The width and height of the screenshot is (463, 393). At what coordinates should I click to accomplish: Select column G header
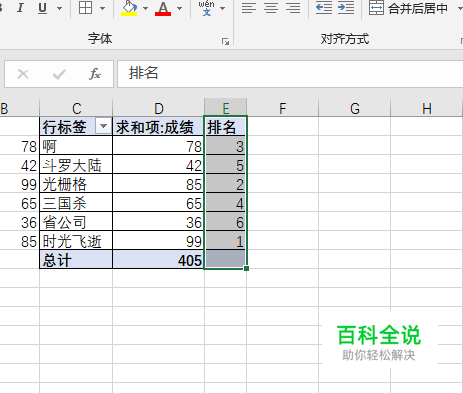(355, 108)
